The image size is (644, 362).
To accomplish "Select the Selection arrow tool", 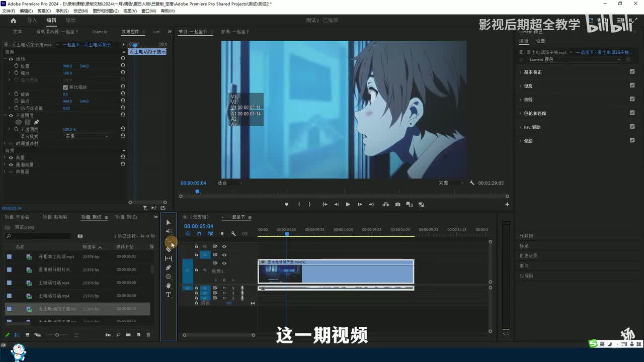I will (x=168, y=222).
